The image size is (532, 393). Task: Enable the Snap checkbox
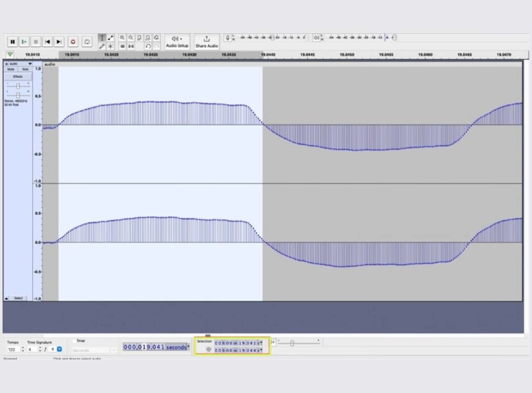click(74, 340)
